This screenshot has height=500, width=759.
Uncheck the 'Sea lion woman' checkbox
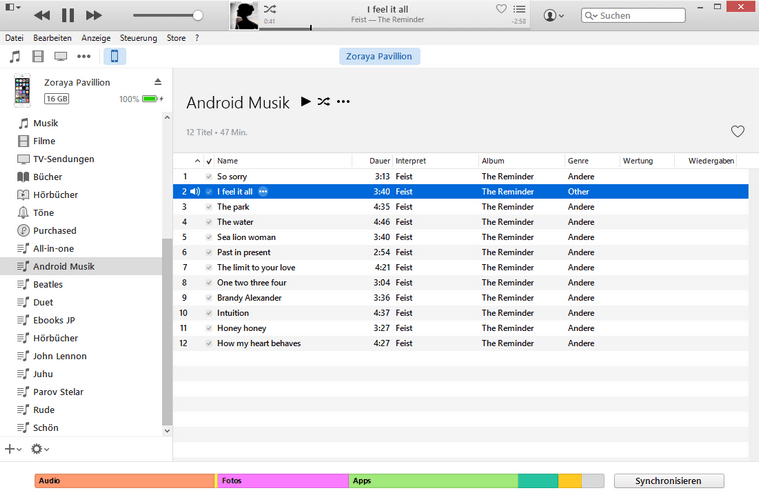coord(209,237)
